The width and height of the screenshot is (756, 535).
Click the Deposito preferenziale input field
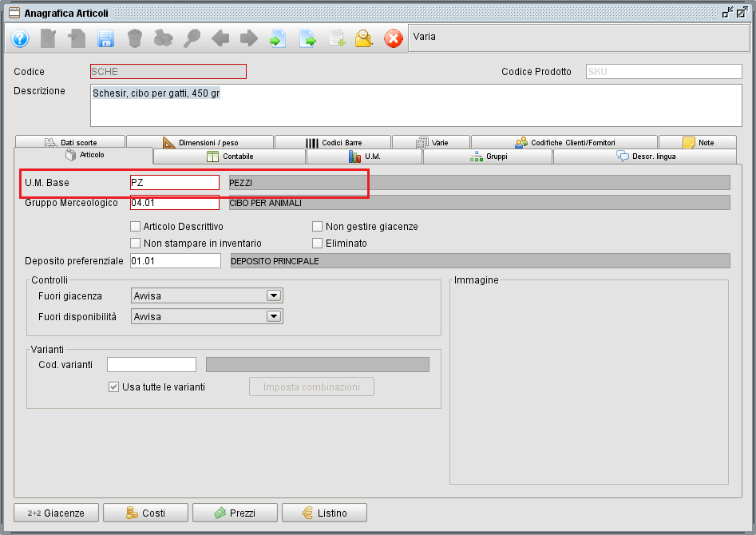click(175, 261)
